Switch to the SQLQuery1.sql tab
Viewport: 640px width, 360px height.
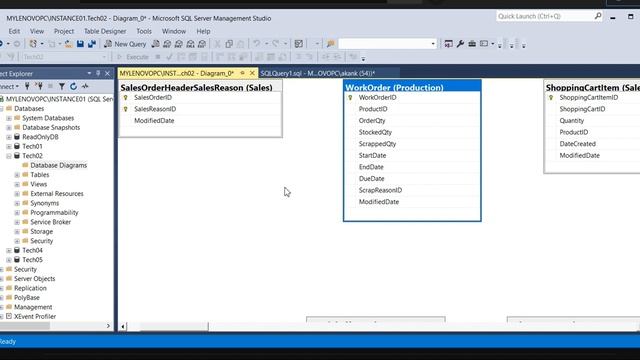[x=318, y=73]
